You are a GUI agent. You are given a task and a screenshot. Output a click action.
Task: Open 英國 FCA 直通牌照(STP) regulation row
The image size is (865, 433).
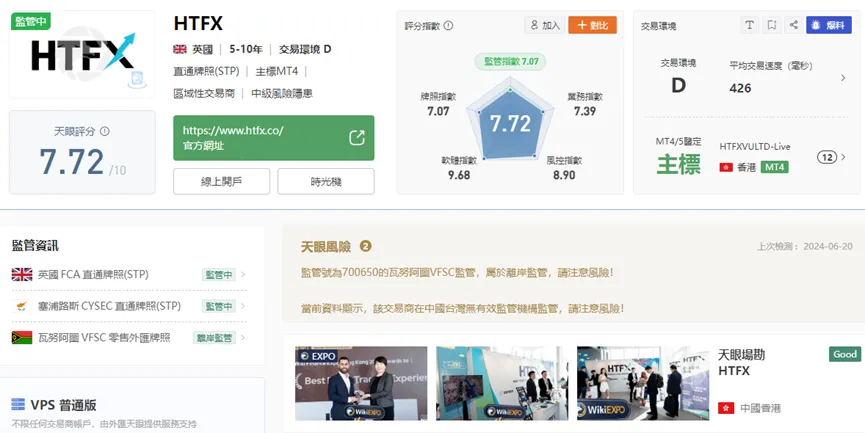(x=129, y=274)
